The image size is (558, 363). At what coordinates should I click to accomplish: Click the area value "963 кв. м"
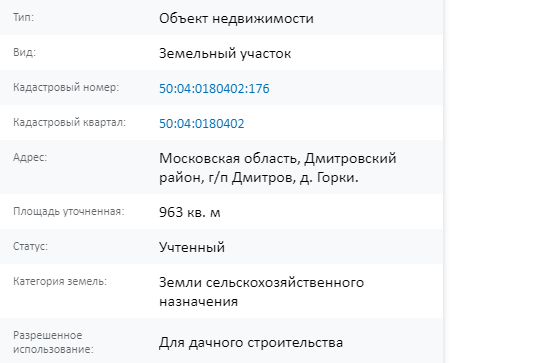point(190,212)
